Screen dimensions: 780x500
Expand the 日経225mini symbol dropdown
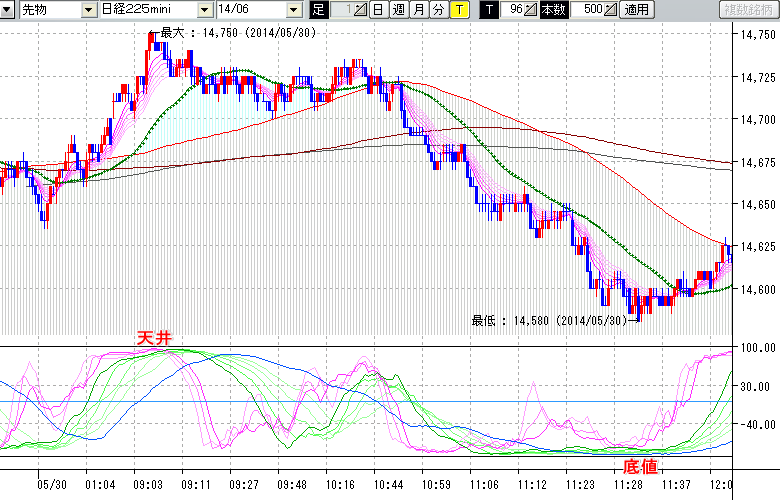click(x=204, y=10)
